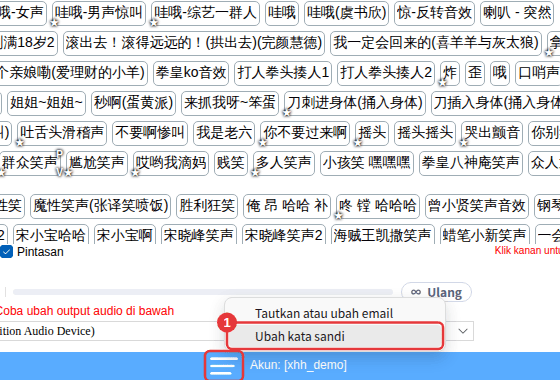Play the '不要啊惨叫' scream sound

[150, 133]
